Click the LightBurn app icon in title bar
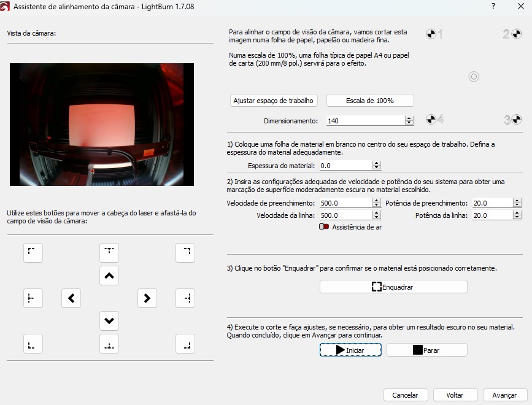532x405 pixels. pyautogui.click(x=5, y=7)
